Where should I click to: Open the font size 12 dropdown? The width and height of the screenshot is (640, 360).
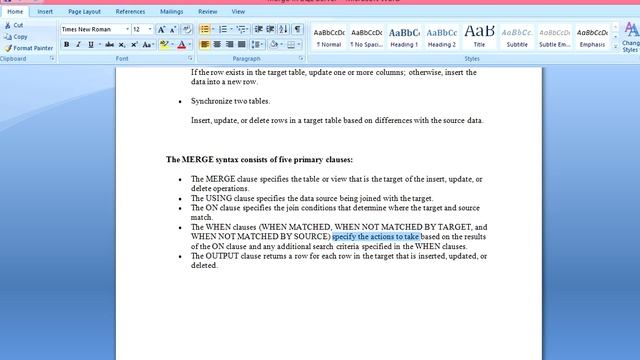[150, 29]
